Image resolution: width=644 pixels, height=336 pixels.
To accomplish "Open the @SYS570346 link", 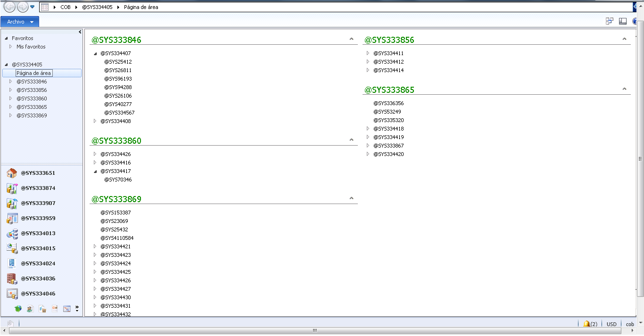I will coord(118,180).
